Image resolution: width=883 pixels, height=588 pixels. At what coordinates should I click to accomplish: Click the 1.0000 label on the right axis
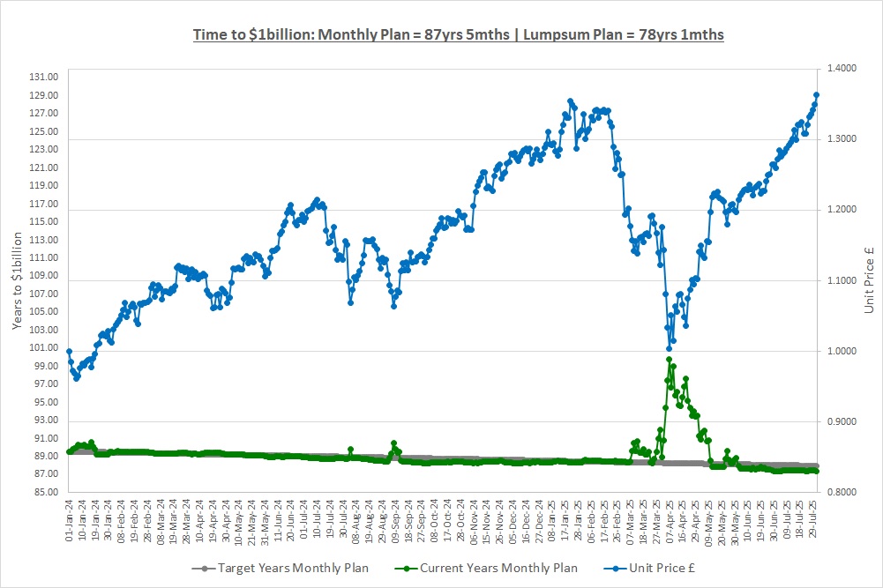tap(842, 351)
